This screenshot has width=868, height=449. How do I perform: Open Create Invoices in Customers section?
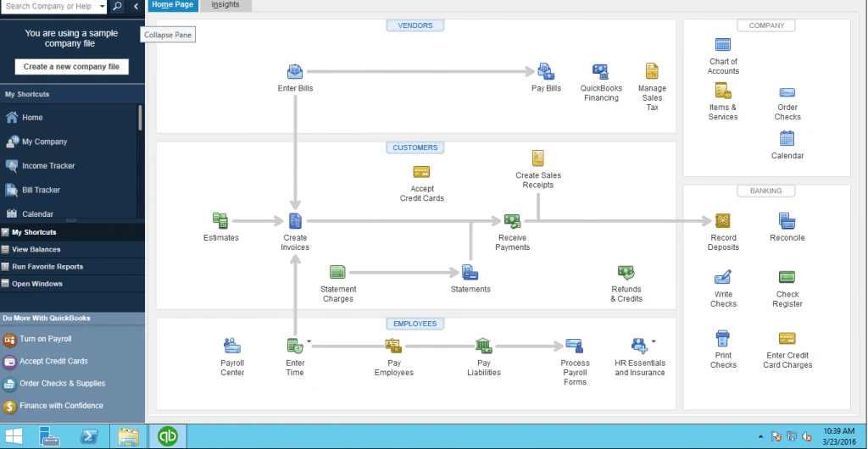(295, 222)
